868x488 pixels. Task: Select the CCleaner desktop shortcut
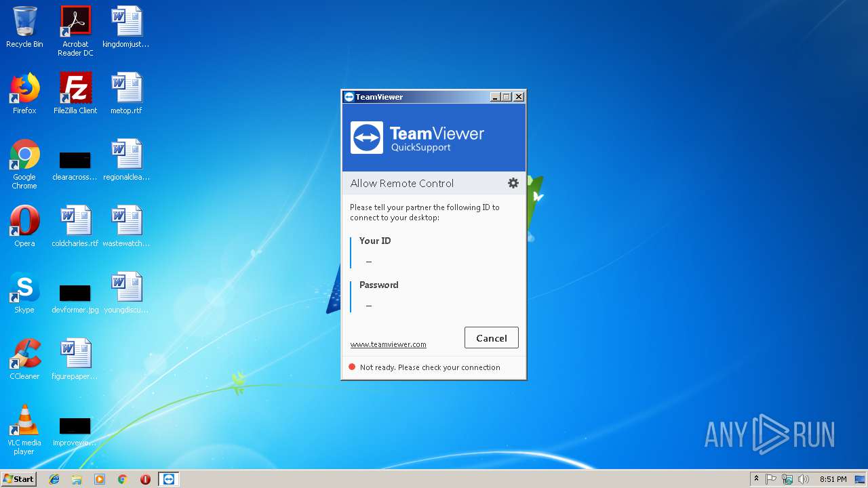pos(24,359)
